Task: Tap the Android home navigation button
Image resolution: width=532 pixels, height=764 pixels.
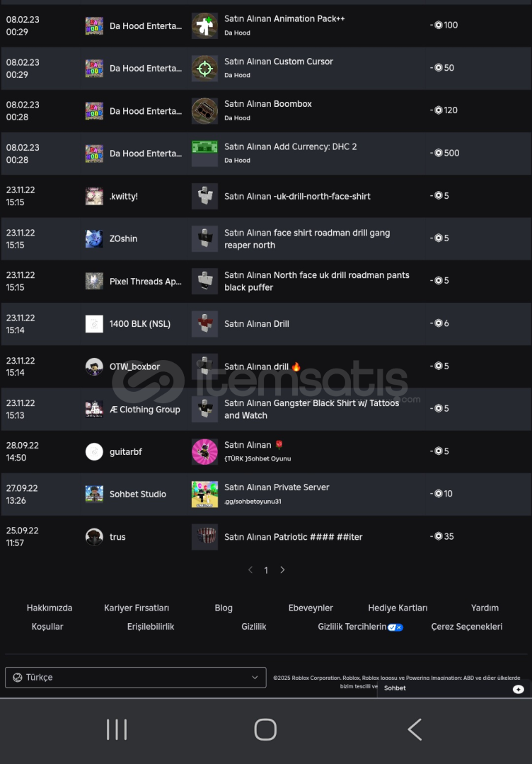Action: [x=265, y=730]
